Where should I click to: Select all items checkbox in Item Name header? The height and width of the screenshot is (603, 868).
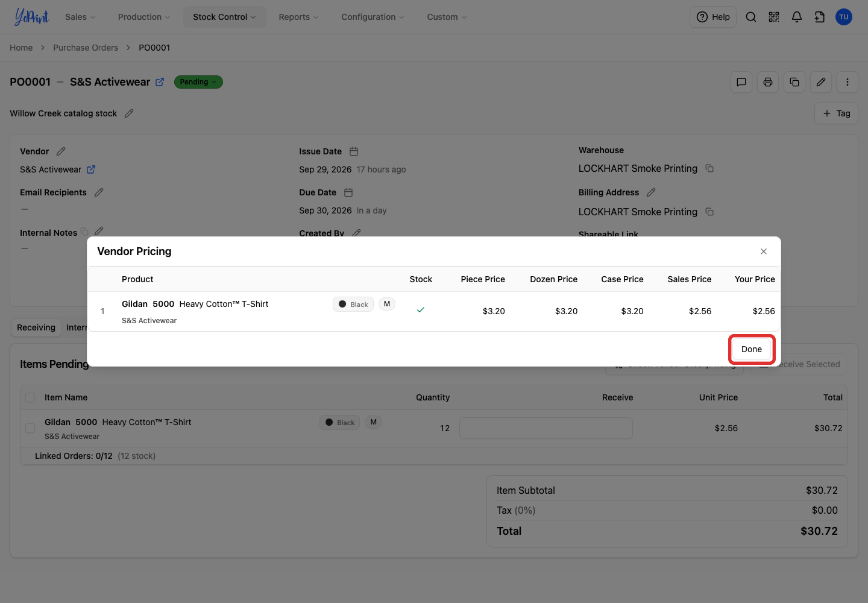[30, 397]
